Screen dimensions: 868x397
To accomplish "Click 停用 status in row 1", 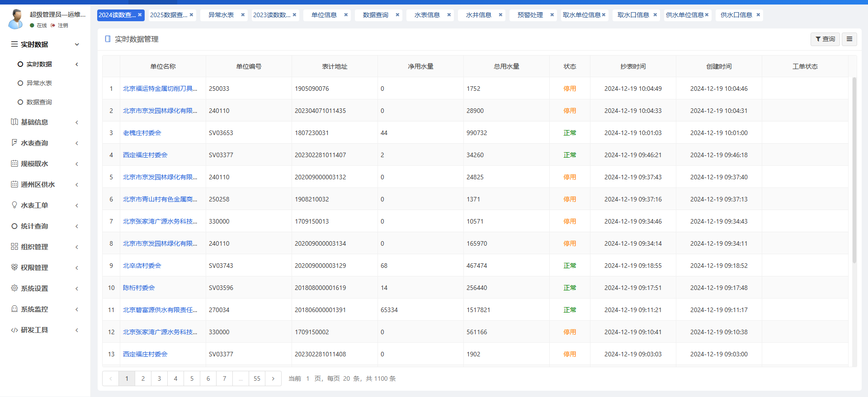I will point(570,89).
